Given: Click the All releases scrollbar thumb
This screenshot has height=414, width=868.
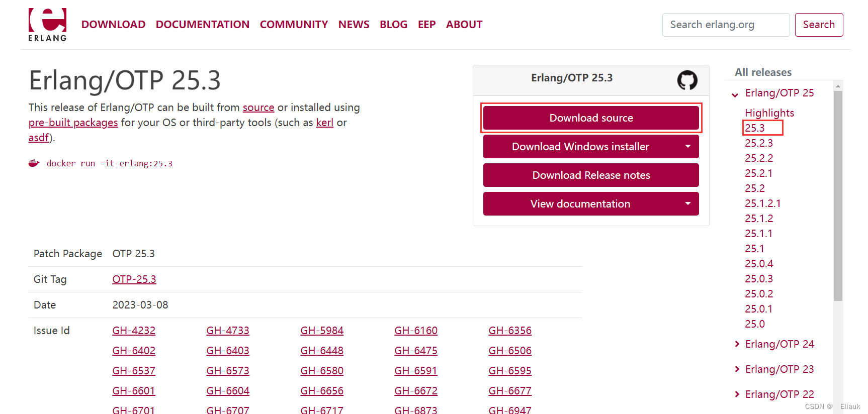Looking at the screenshot, I should coord(838,196).
